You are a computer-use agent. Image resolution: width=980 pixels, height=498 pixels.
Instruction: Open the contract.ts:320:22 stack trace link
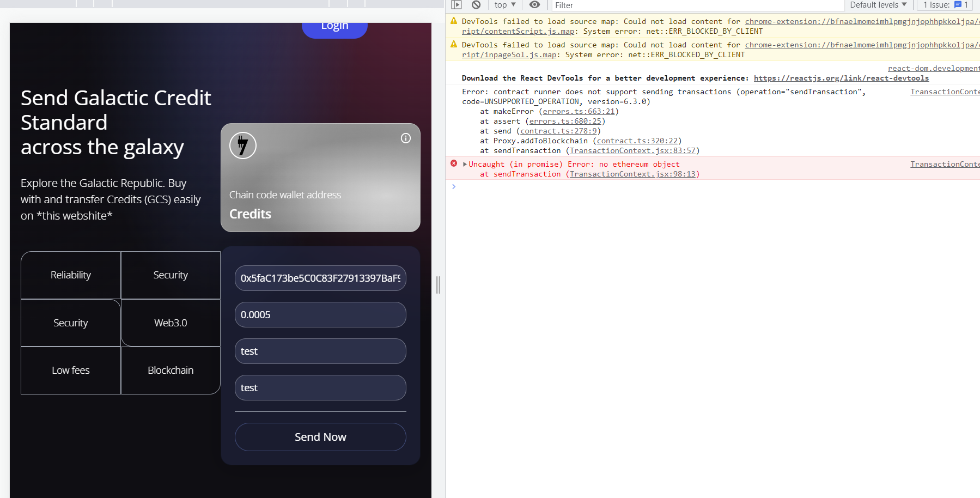tap(638, 141)
